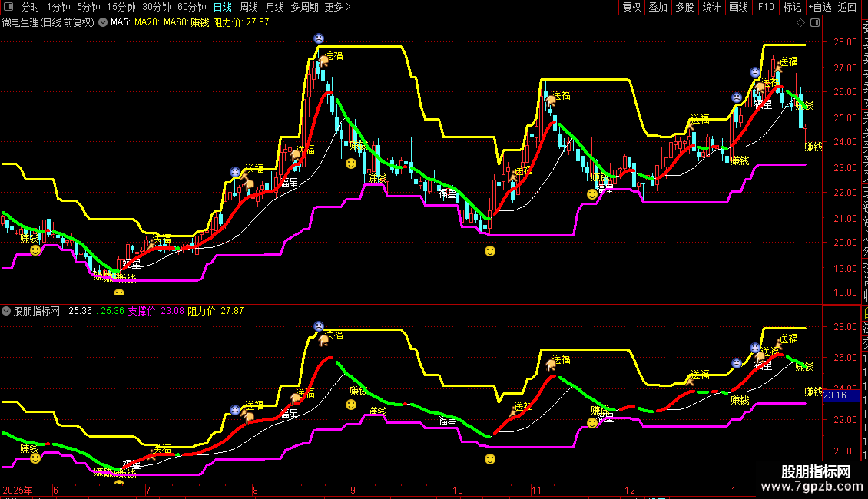Click sad face marker near late July, main chart
The image size is (868, 499).
[x=235, y=172]
